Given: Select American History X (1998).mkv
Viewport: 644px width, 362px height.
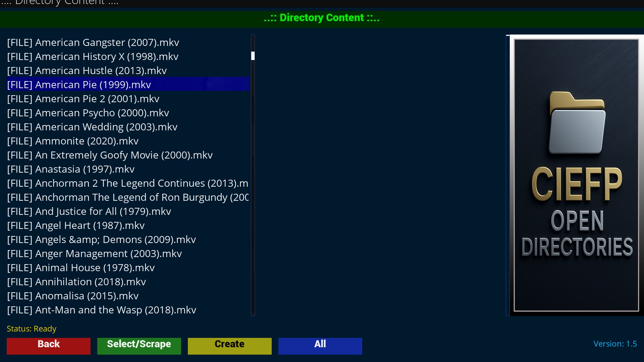Looking at the screenshot, I should (x=128, y=57).
